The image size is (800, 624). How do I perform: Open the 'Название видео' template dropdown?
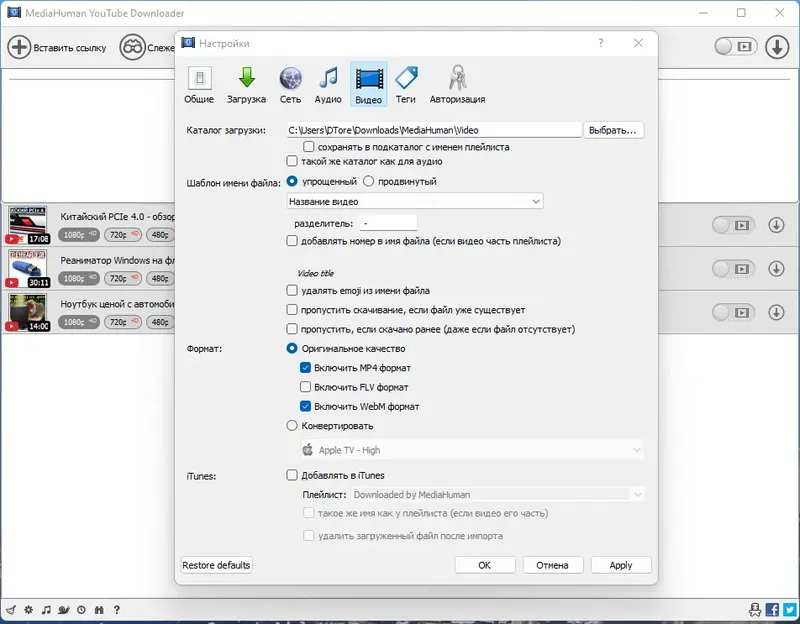pos(415,201)
